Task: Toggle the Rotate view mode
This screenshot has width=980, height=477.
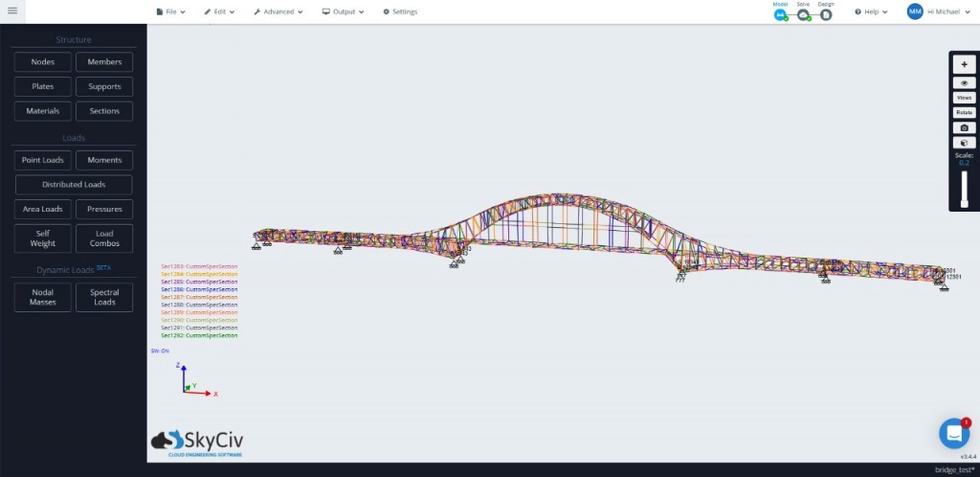Action: pos(964,112)
